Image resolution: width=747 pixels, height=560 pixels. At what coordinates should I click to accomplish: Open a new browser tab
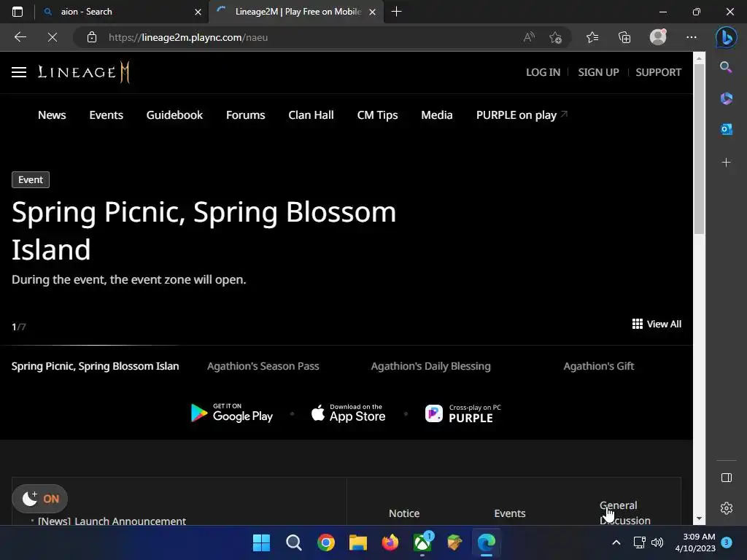click(396, 12)
